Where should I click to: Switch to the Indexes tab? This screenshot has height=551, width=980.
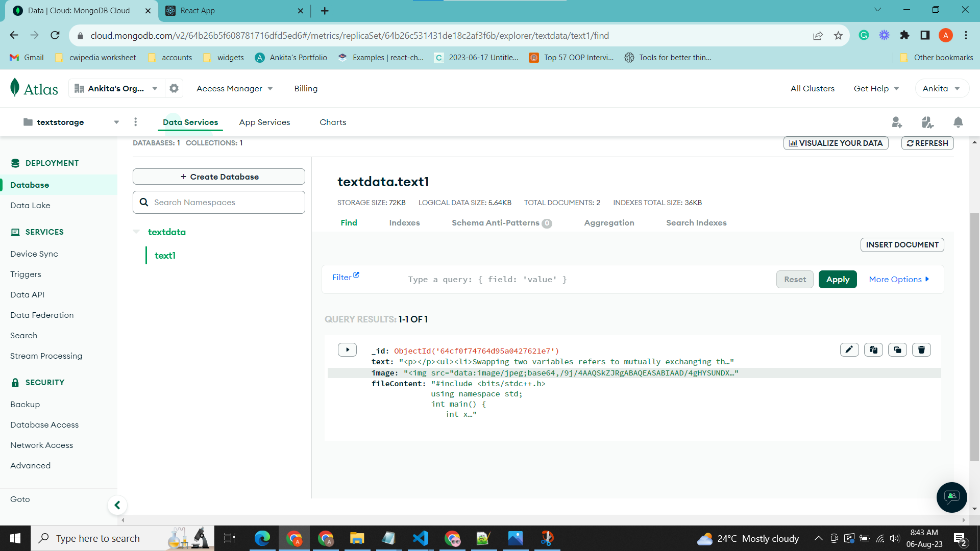coord(404,222)
